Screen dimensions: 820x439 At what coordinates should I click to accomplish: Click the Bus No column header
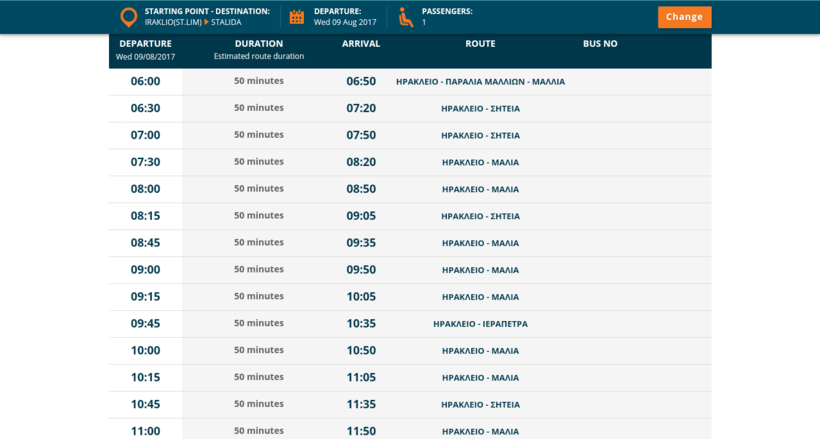tap(600, 44)
